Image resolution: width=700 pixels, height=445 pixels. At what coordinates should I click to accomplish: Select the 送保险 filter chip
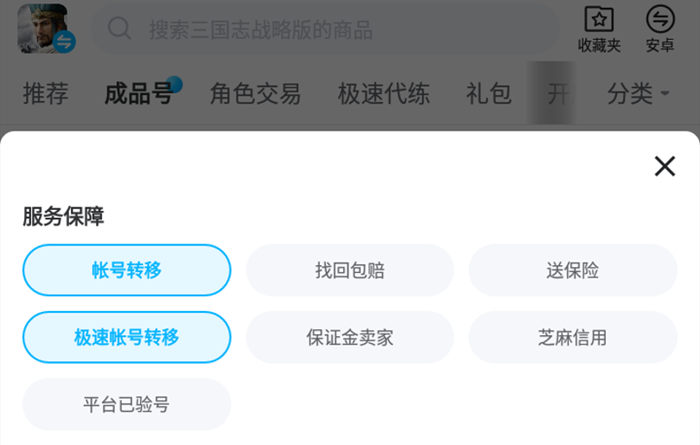(572, 270)
